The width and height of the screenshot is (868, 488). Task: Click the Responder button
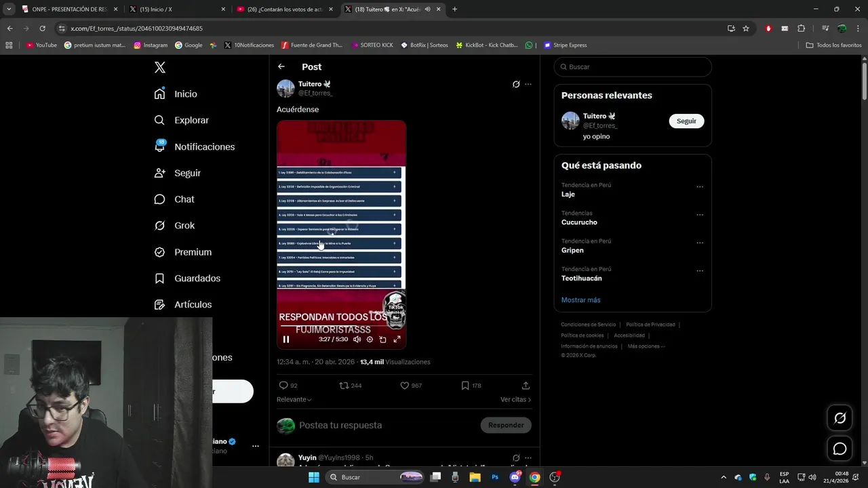[x=506, y=425]
